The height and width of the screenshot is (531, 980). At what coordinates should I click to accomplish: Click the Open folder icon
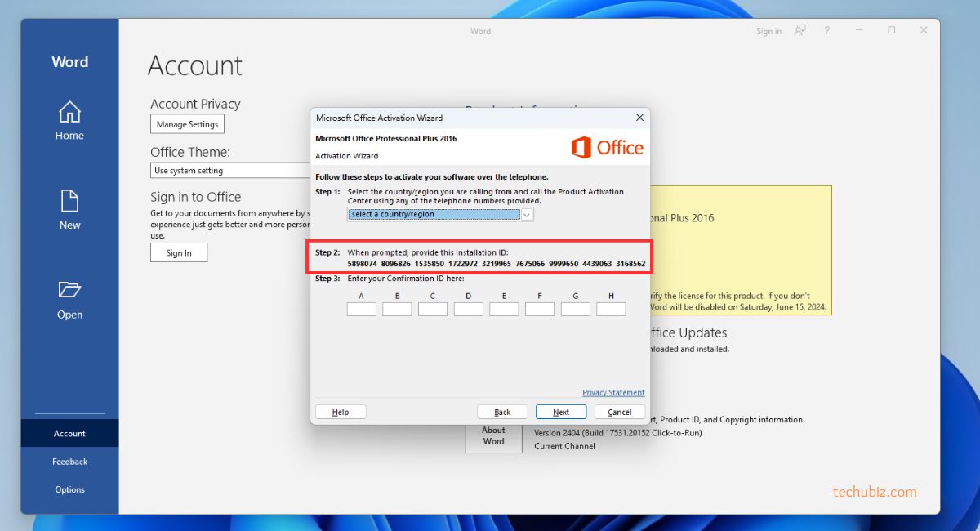pyautogui.click(x=69, y=290)
